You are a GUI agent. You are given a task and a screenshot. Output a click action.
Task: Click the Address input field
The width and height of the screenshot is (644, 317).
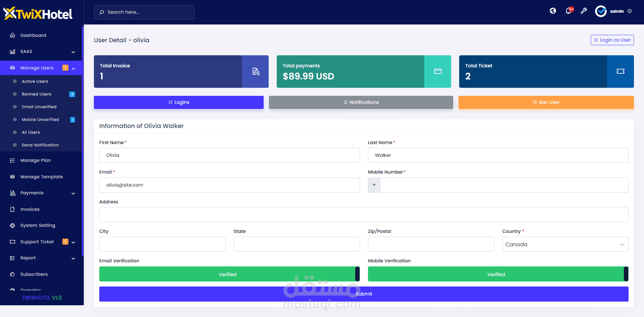[x=364, y=214]
